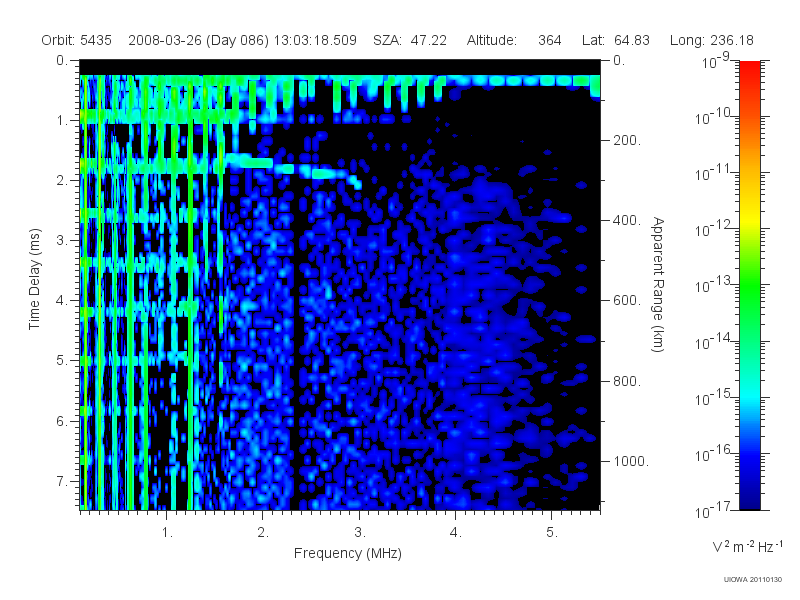Click the 'Frequency (MHz)' axis label
The image size is (800, 600).
(x=348, y=553)
